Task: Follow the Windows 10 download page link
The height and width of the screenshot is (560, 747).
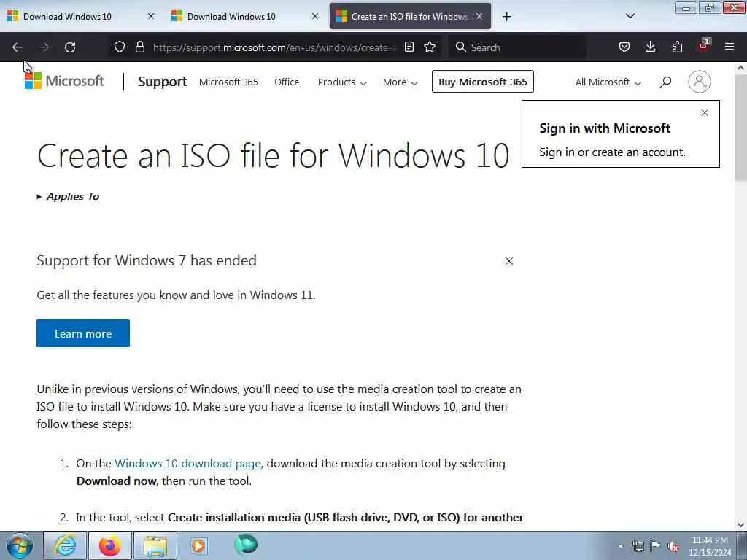Action: click(187, 463)
